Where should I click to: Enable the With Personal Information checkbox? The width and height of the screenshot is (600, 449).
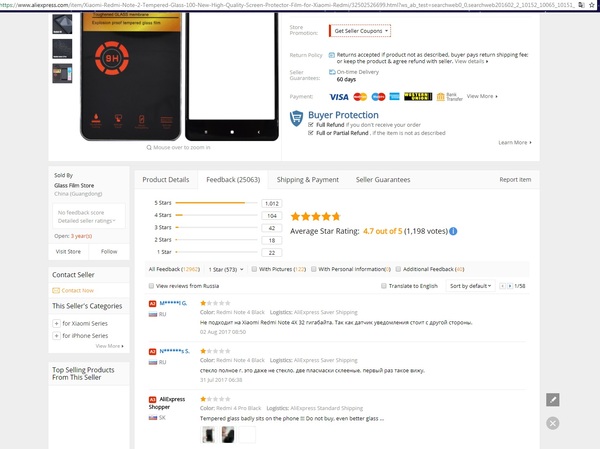(314, 269)
